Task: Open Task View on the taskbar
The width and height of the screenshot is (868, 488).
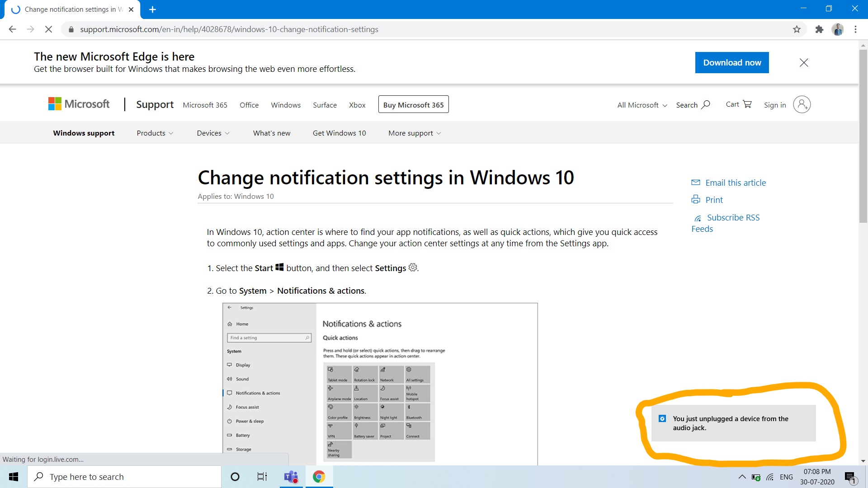Action: (262, 477)
